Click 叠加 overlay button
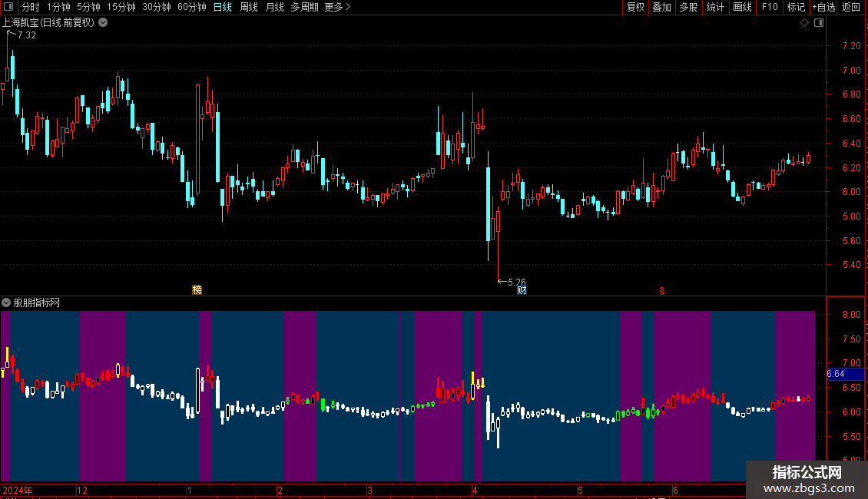The image size is (868, 499). pyautogui.click(x=661, y=7)
